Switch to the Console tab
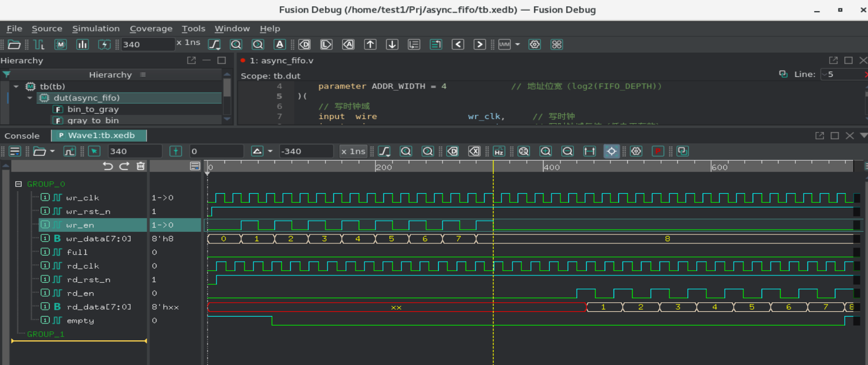This screenshot has width=868, height=365. [x=22, y=136]
